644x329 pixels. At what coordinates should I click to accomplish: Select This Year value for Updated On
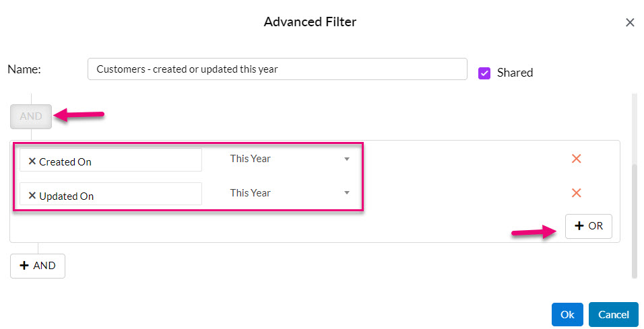point(250,193)
